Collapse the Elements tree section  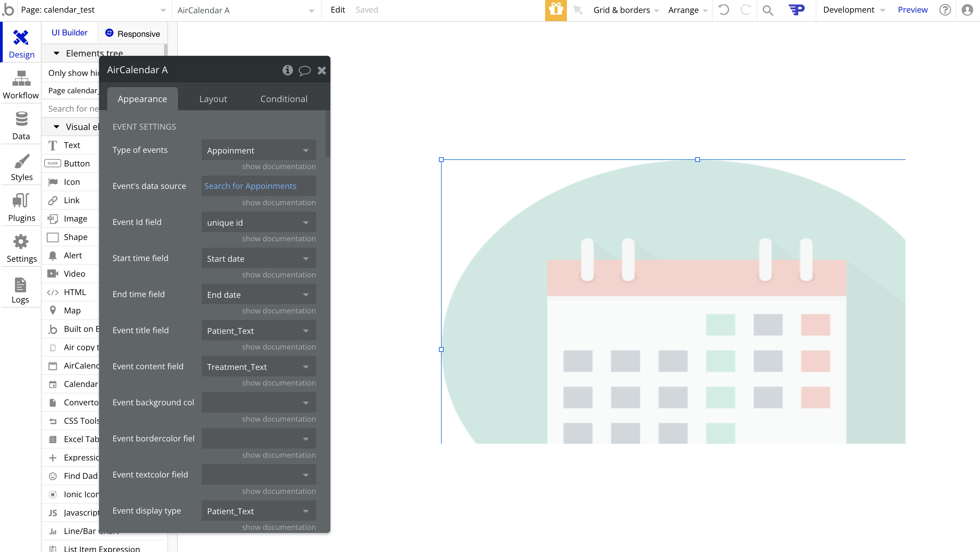[x=56, y=53]
